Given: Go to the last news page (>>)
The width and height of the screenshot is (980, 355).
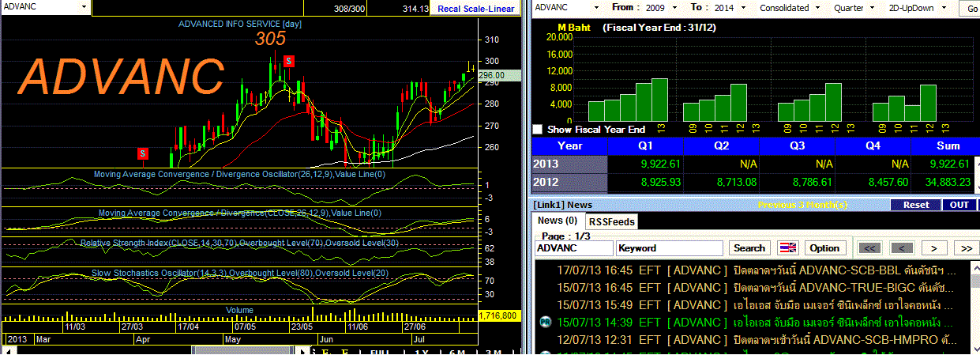Looking at the screenshot, I should click(967, 248).
